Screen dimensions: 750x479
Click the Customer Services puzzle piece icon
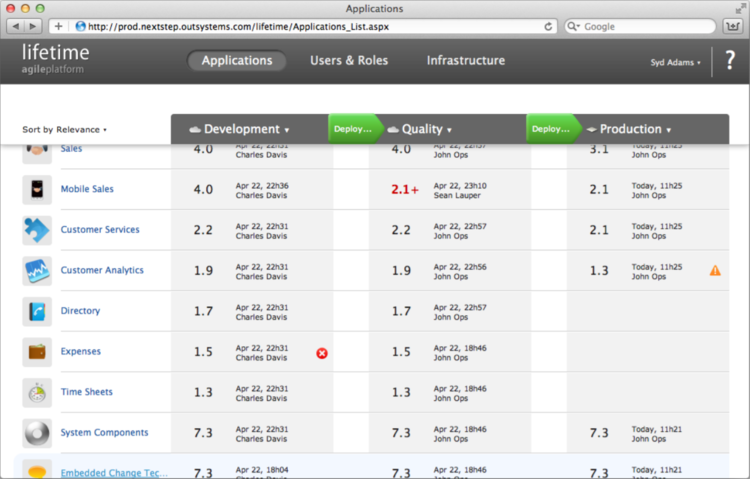[37, 230]
